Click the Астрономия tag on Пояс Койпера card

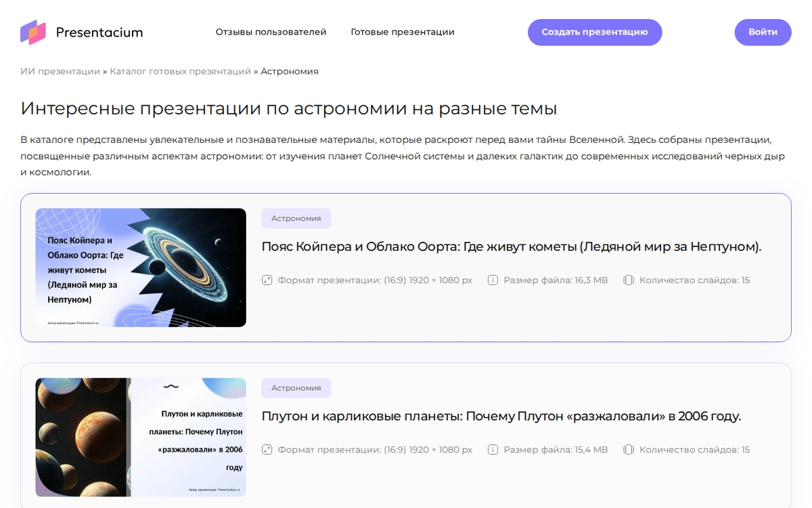[296, 218]
